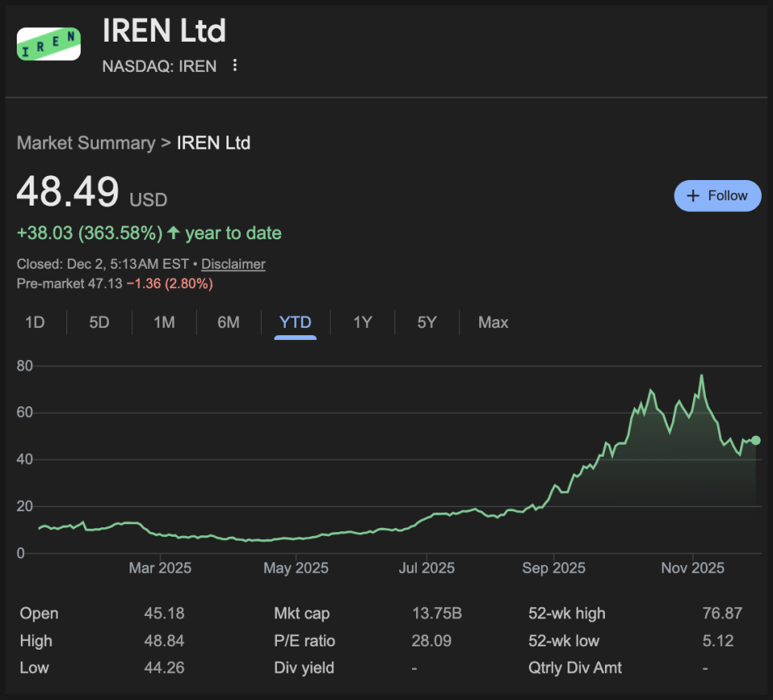Click the current price dot on the chart

coord(756,440)
